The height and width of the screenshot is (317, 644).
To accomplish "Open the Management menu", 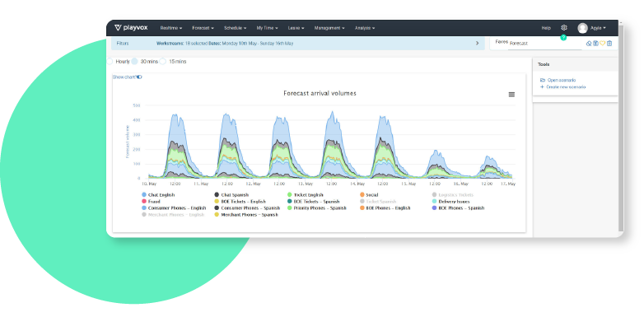I will [329, 28].
